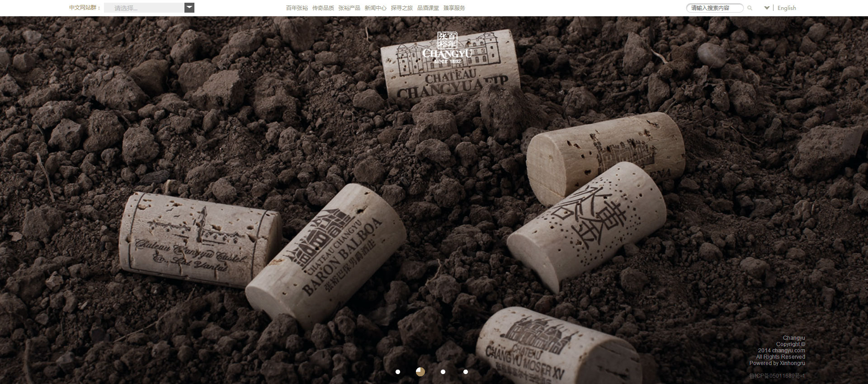Select the active second carousel dot
The image size is (868, 384).
420,372
